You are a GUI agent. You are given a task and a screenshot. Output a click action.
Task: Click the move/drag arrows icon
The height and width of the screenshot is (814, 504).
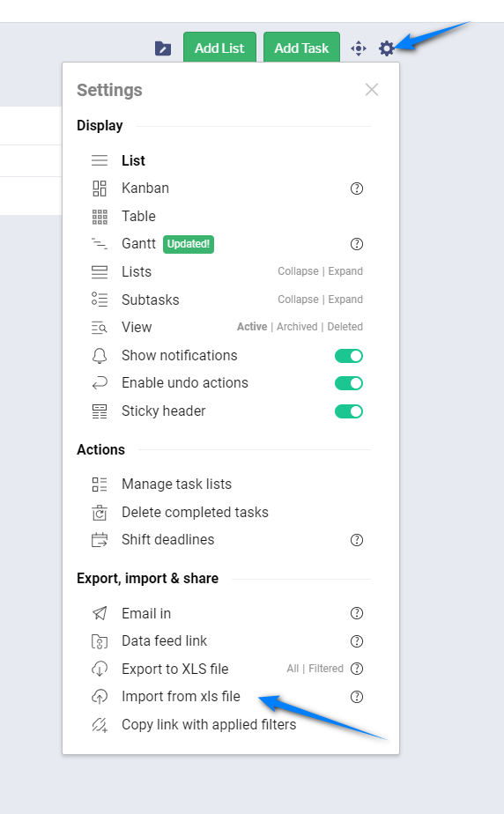359,48
